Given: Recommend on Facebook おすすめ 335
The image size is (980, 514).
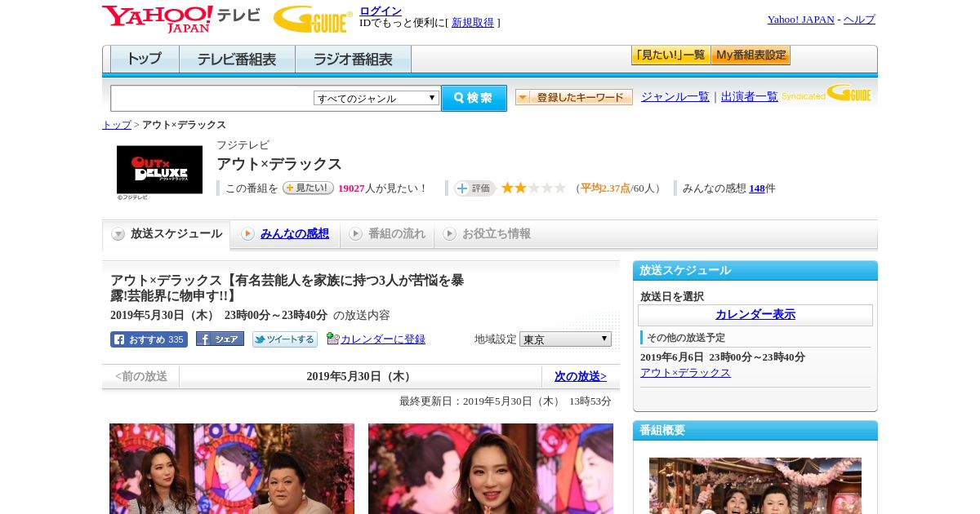Looking at the screenshot, I should coord(149,339).
